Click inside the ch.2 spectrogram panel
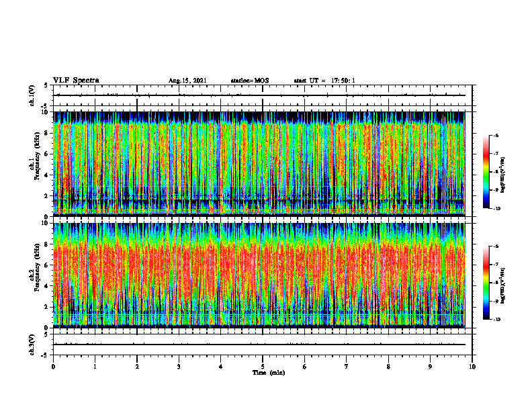Screen dimensions: 532x411 [259, 275]
